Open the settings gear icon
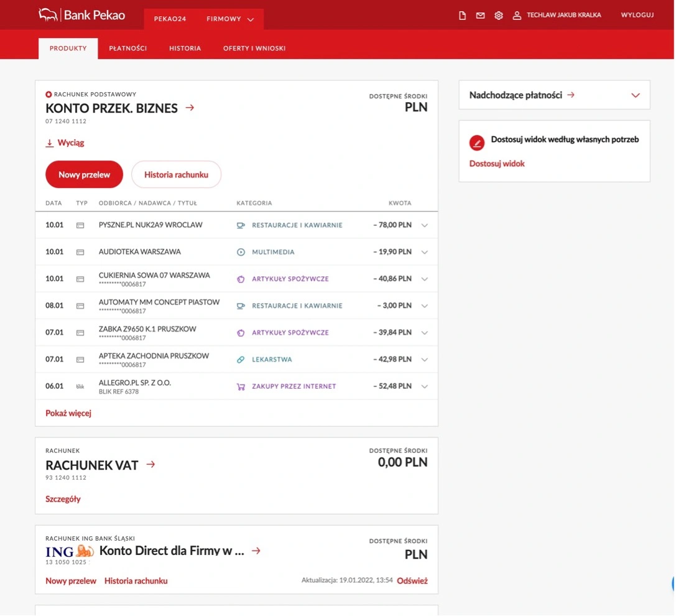 coord(498,16)
